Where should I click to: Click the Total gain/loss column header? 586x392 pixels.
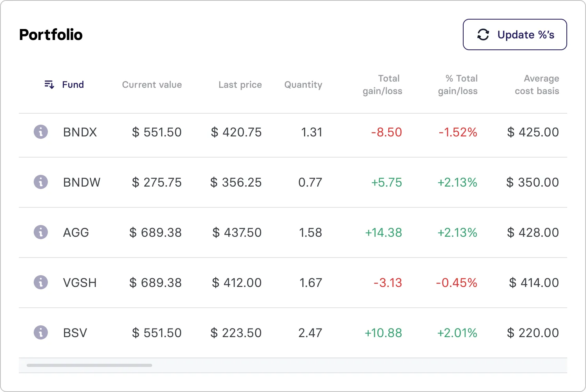click(x=382, y=85)
